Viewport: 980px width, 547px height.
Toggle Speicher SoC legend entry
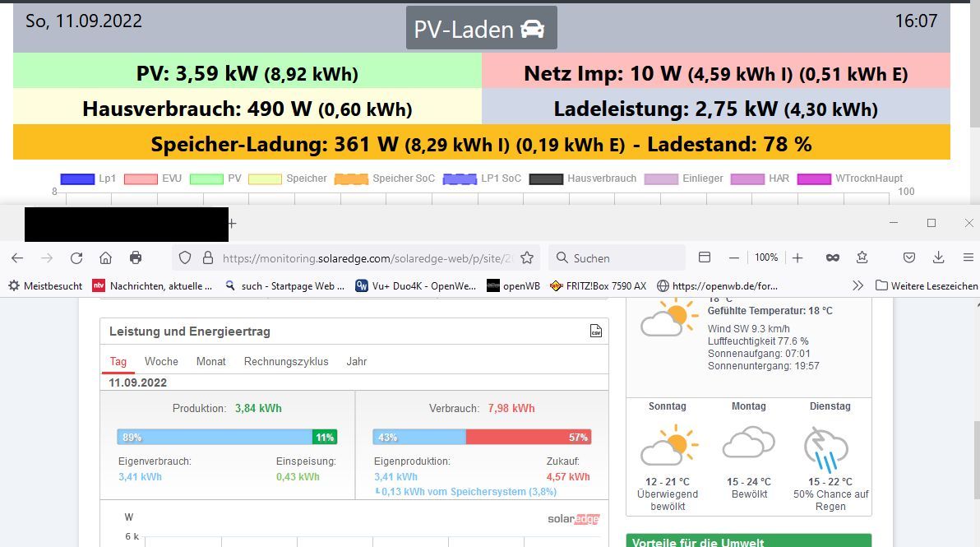[385, 178]
